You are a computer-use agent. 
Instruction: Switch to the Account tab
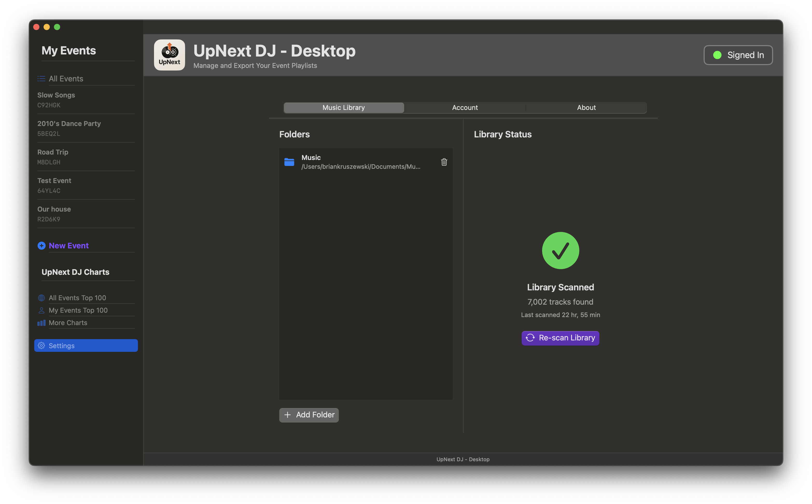click(465, 107)
